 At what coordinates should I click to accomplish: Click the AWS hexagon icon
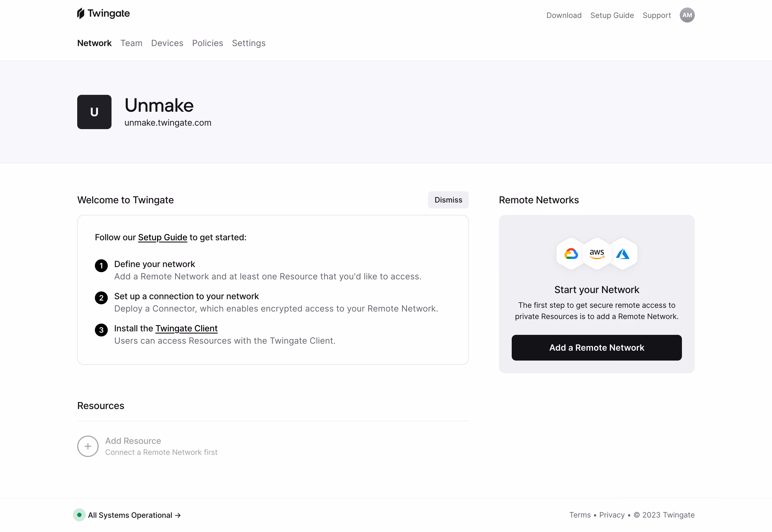[597, 254]
